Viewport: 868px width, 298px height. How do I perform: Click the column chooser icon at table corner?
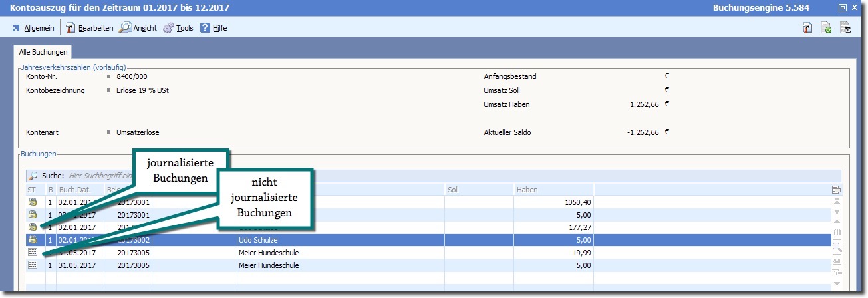click(837, 190)
